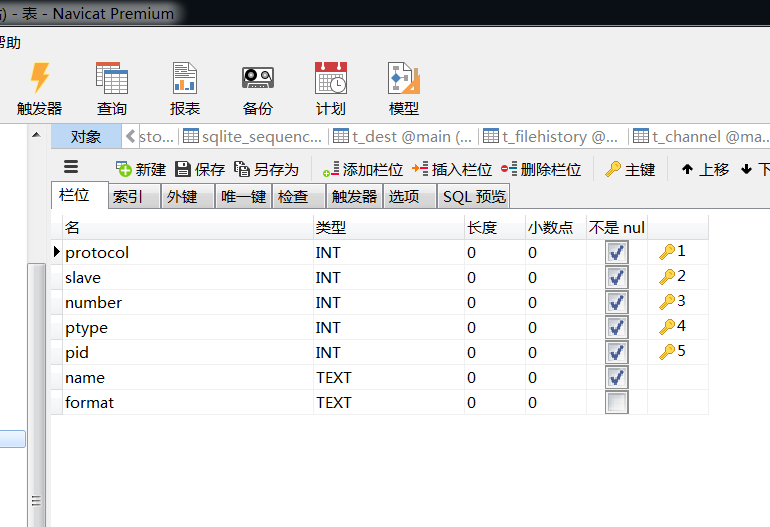The height and width of the screenshot is (527, 770).
Task: Open the Schedule (计划) tool
Action: click(330, 88)
